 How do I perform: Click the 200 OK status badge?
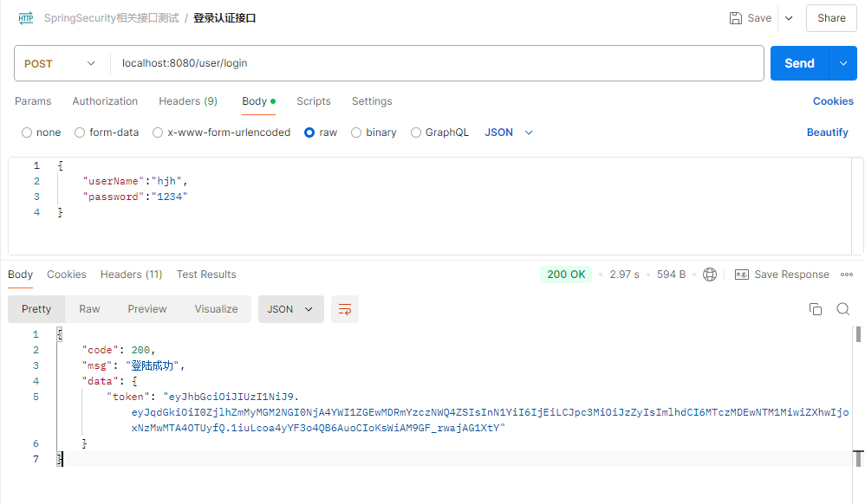(x=566, y=275)
